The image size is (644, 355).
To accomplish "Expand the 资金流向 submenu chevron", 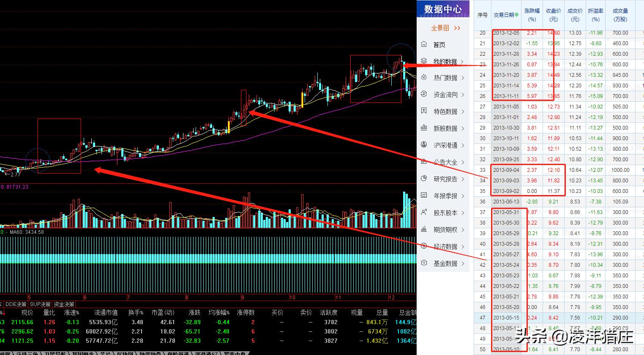I will [x=462, y=95].
